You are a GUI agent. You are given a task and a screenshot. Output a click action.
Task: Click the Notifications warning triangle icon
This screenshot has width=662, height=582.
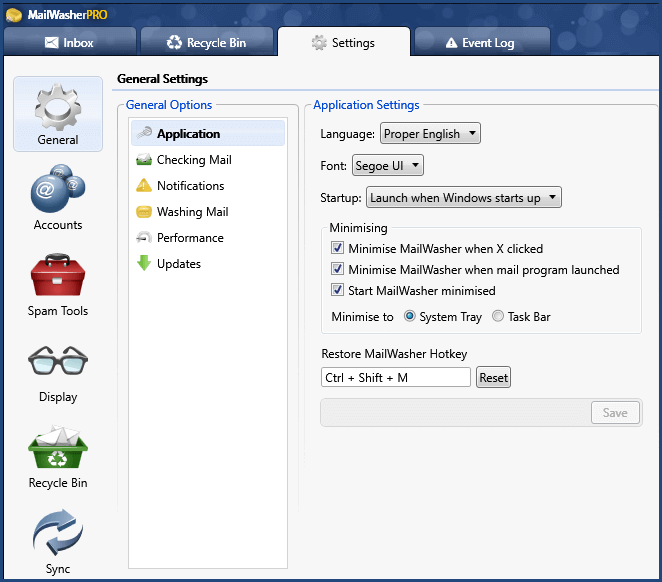(x=144, y=185)
